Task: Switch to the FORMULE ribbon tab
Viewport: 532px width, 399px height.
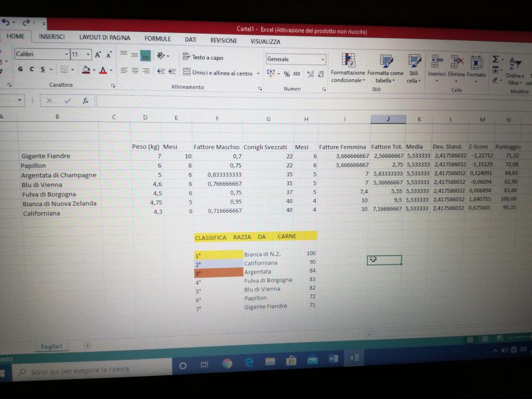Action: [157, 39]
